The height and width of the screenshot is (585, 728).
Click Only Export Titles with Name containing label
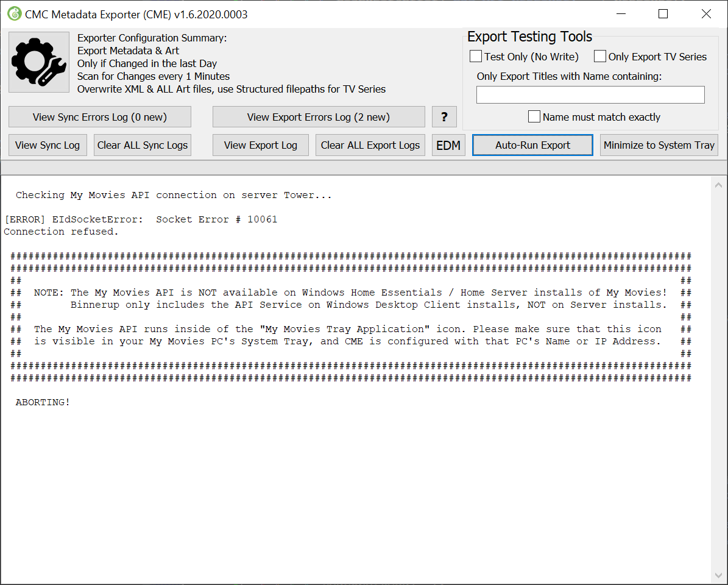click(569, 76)
